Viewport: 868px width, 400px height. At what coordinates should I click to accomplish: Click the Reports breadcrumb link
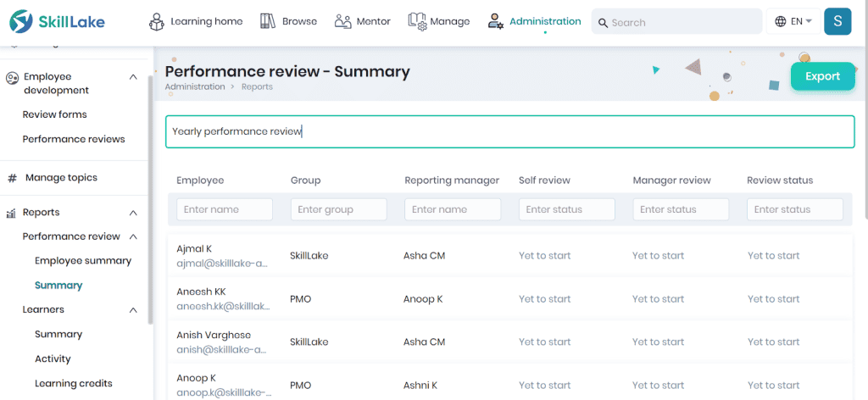[257, 86]
